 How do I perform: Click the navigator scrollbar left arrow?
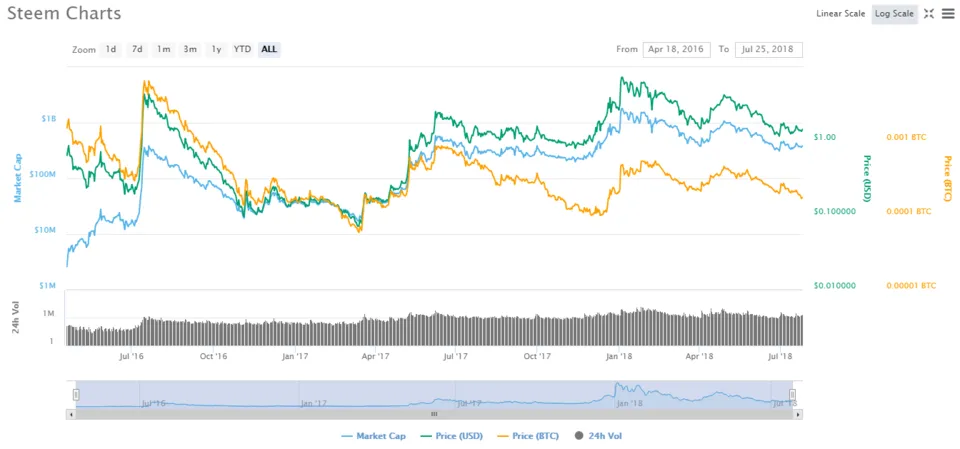70,415
